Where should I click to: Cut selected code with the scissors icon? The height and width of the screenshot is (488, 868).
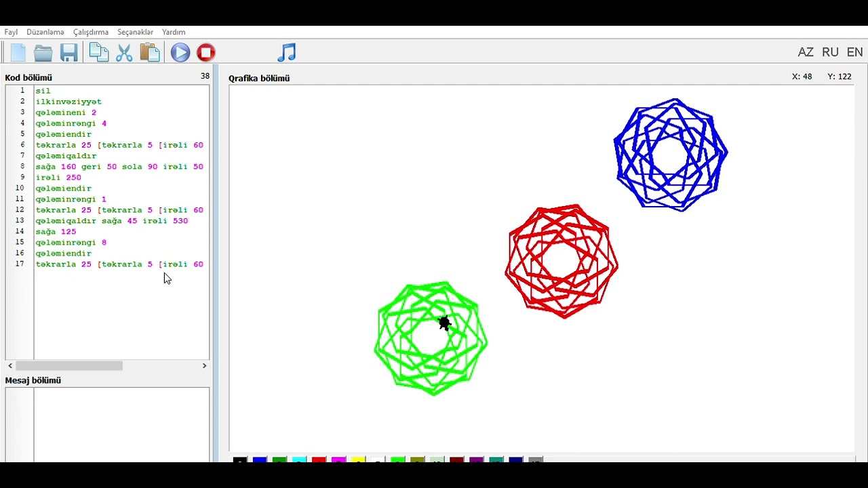coord(124,52)
